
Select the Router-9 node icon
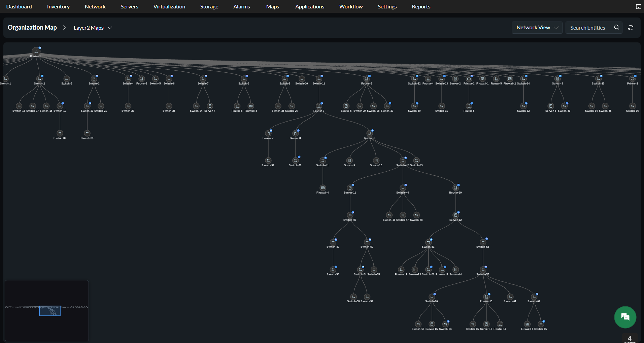click(x=370, y=133)
